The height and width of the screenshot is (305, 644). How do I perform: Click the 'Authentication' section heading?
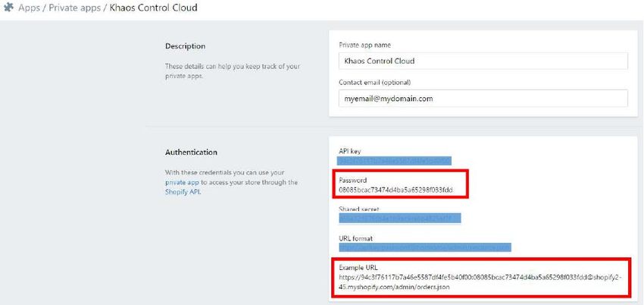tap(191, 152)
